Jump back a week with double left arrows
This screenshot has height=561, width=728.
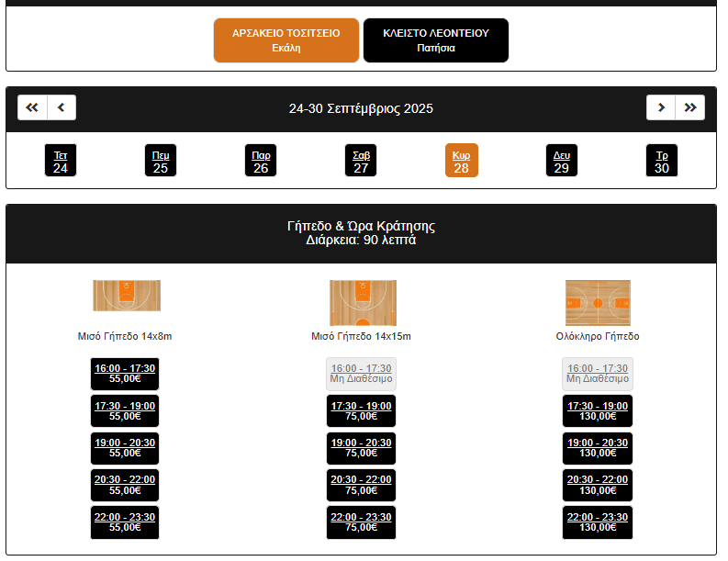[32, 107]
